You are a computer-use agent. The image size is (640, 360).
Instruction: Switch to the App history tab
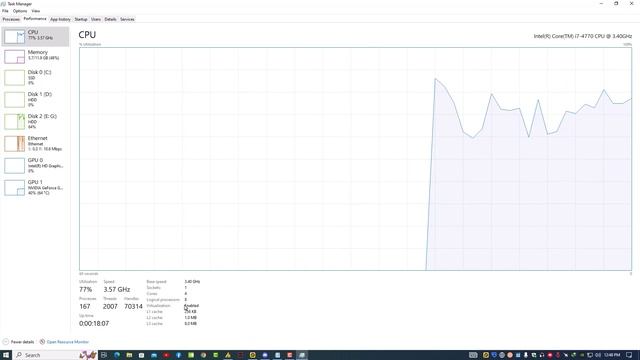(x=60, y=19)
